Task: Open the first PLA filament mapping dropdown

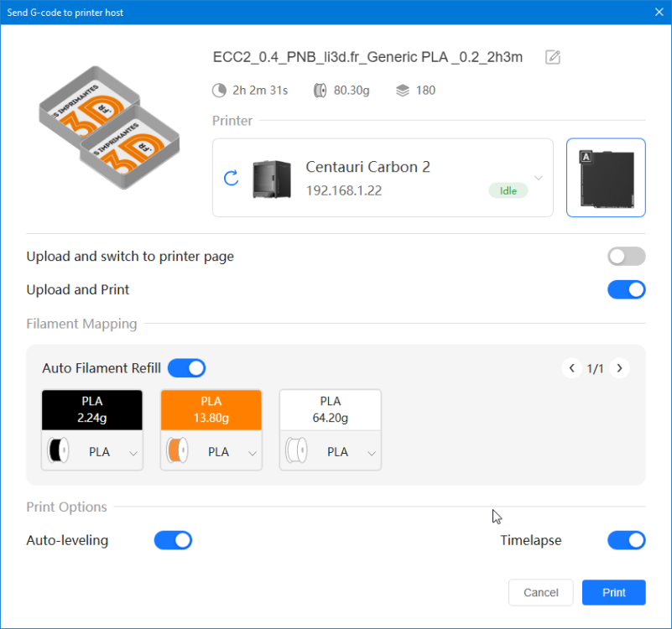Action: tap(133, 450)
